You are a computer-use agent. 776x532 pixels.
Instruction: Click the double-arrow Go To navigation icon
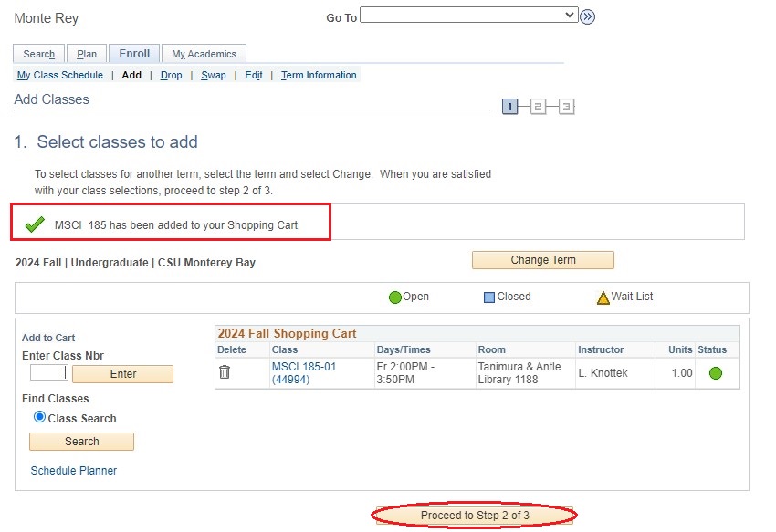[587, 16]
